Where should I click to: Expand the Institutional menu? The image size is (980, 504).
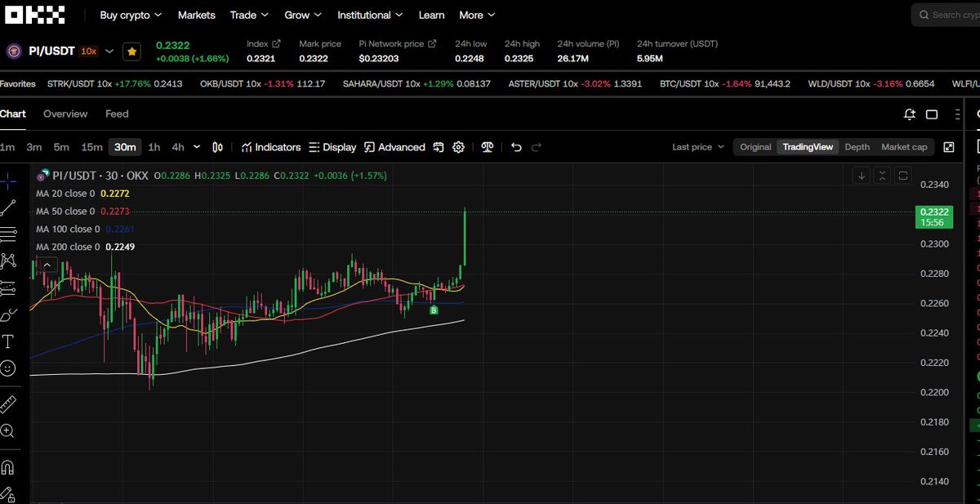coord(370,15)
